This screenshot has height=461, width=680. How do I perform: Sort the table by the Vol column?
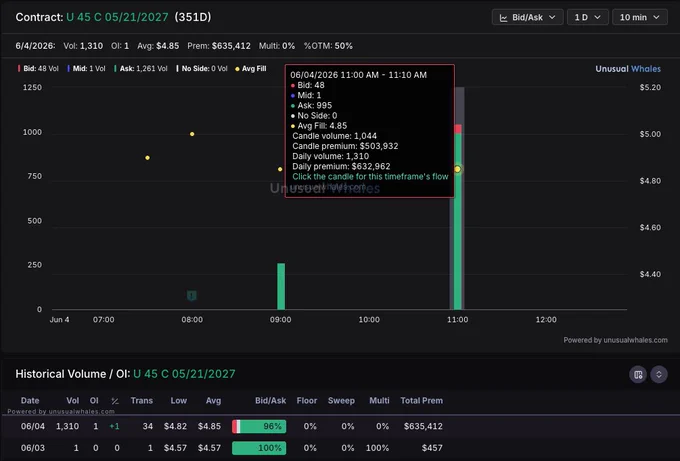[x=72, y=401]
